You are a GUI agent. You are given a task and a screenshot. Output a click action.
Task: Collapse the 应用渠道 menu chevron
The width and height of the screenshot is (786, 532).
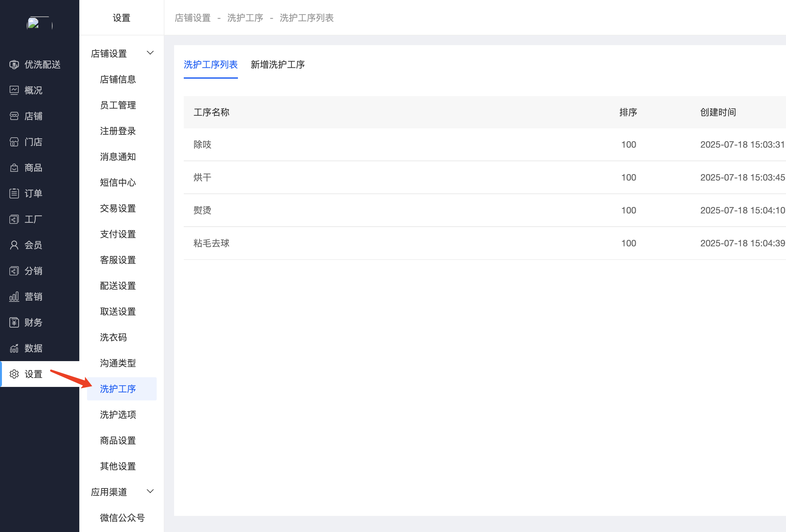click(x=150, y=491)
